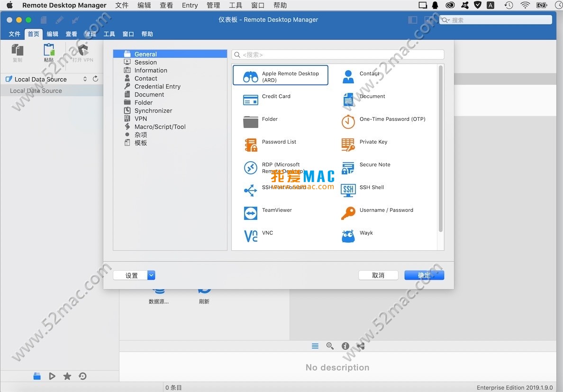The image size is (563, 392).
Task: Open the Entry menu in menu bar
Action: click(190, 5)
